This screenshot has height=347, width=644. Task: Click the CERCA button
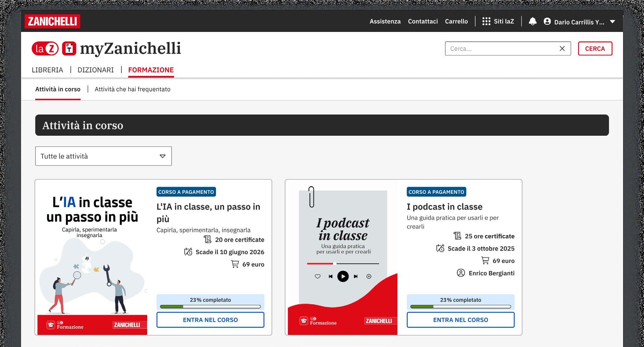[x=595, y=49]
